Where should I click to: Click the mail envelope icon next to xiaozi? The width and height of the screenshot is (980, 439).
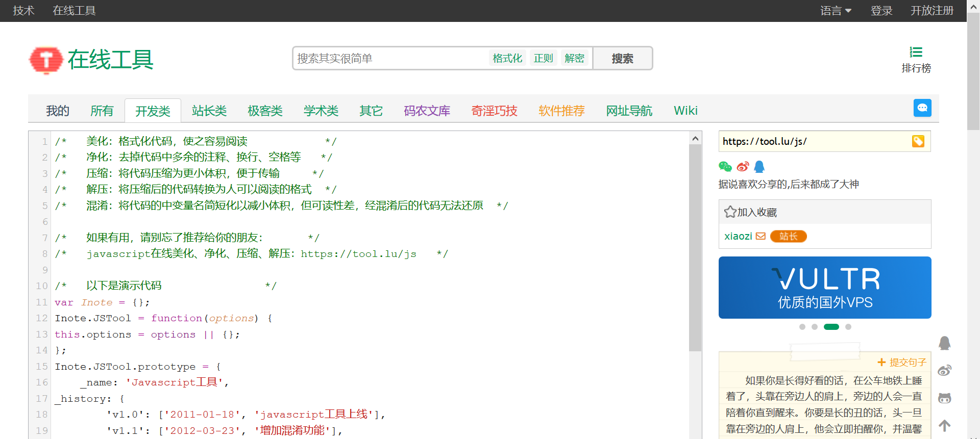pyautogui.click(x=761, y=236)
